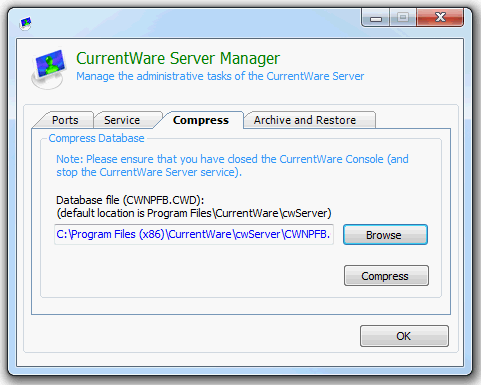Viewport: 481px width, 385px height.
Task: Click the database file path field
Action: (x=194, y=234)
